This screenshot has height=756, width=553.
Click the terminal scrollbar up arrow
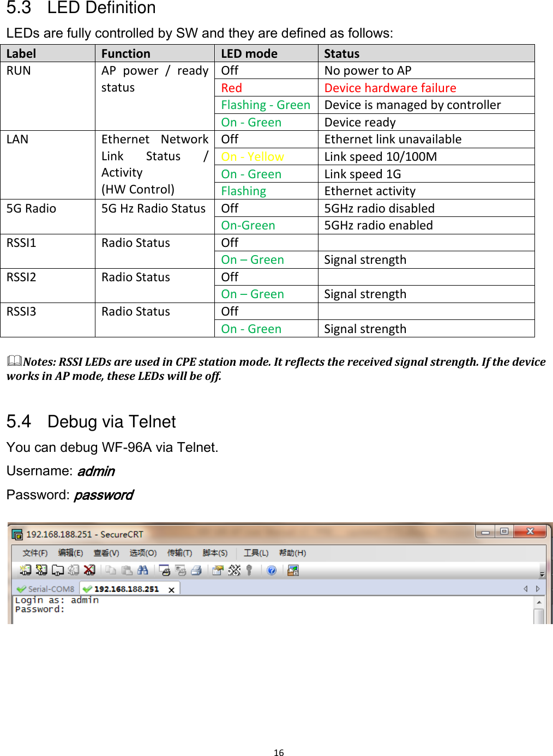tap(539, 602)
